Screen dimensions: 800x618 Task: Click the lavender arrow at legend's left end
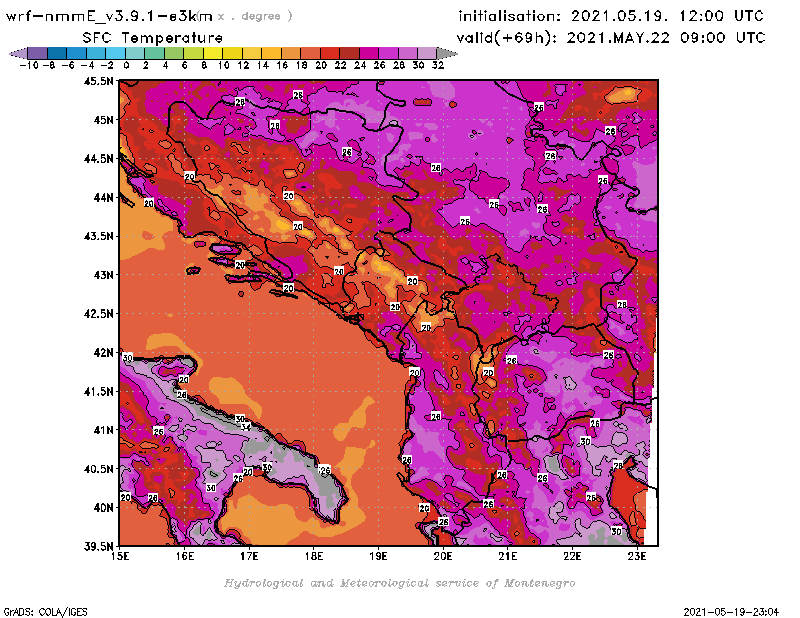tap(18, 53)
